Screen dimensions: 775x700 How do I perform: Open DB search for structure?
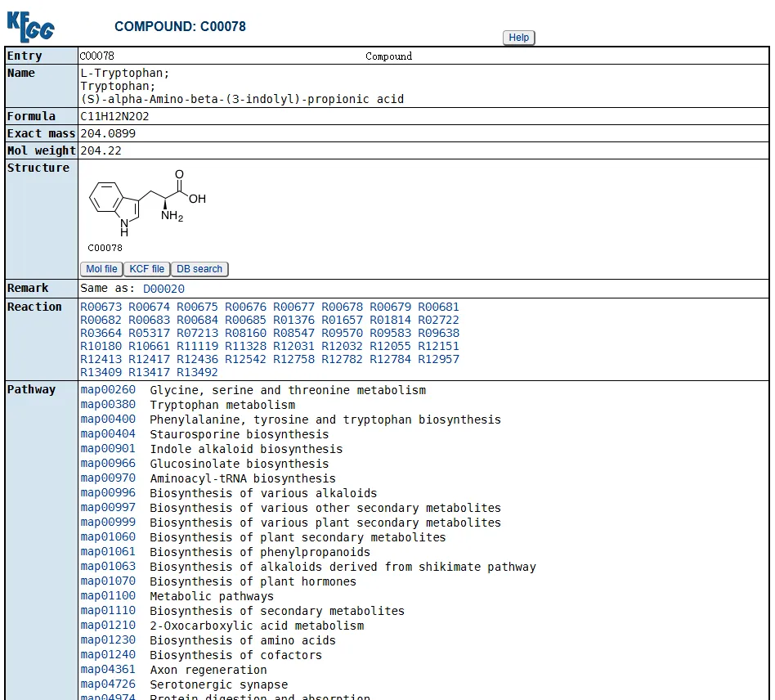199,269
